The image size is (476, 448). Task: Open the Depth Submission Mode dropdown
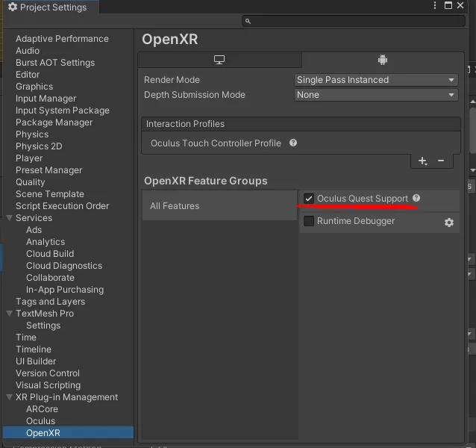coord(376,95)
